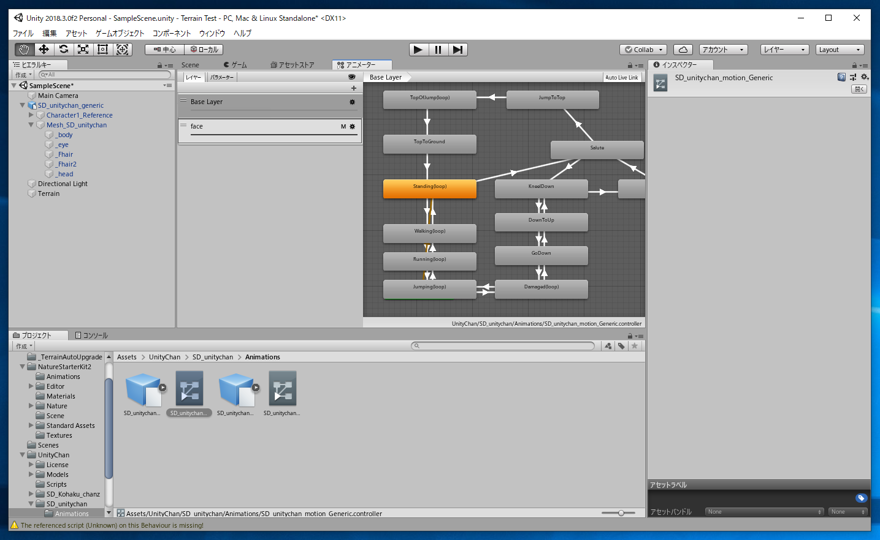The width and height of the screenshot is (880, 540).
Task: Click the Play button
Action: click(418, 49)
